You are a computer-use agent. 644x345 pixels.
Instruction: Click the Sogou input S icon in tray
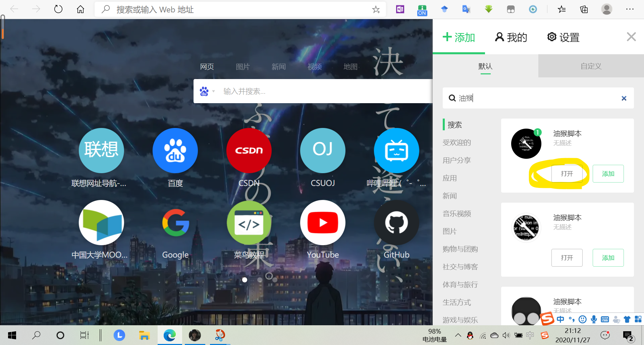click(545, 335)
